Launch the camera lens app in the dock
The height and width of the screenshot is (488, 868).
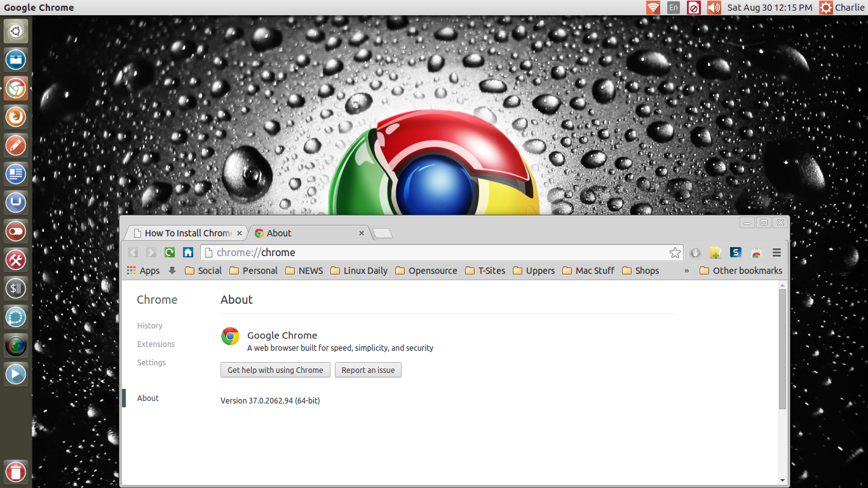(x=16, y=346)
